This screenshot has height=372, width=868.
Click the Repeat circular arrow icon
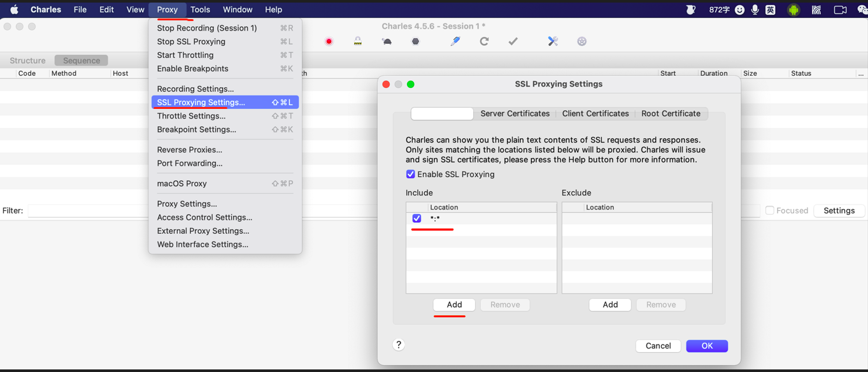click(484, 41)
